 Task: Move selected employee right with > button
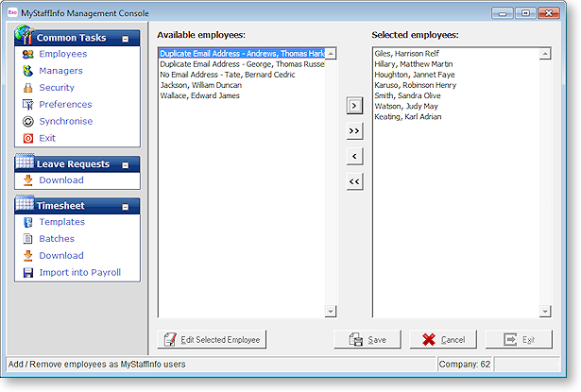(x=354, y=107)
